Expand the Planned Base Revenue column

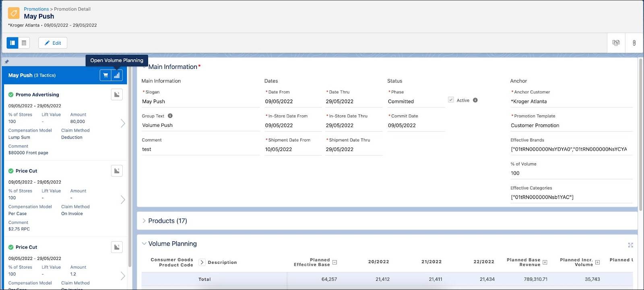point(545,262)
